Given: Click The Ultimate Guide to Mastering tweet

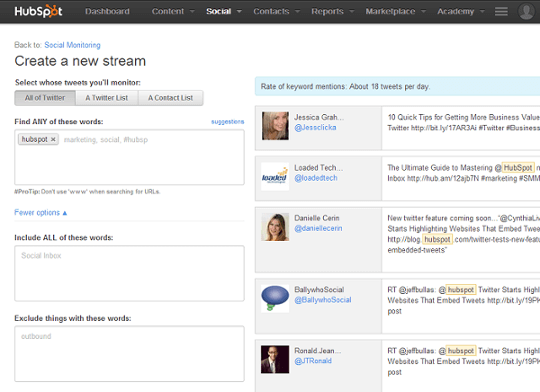Looking at the screenshot, I should click(x=463, y=173).
